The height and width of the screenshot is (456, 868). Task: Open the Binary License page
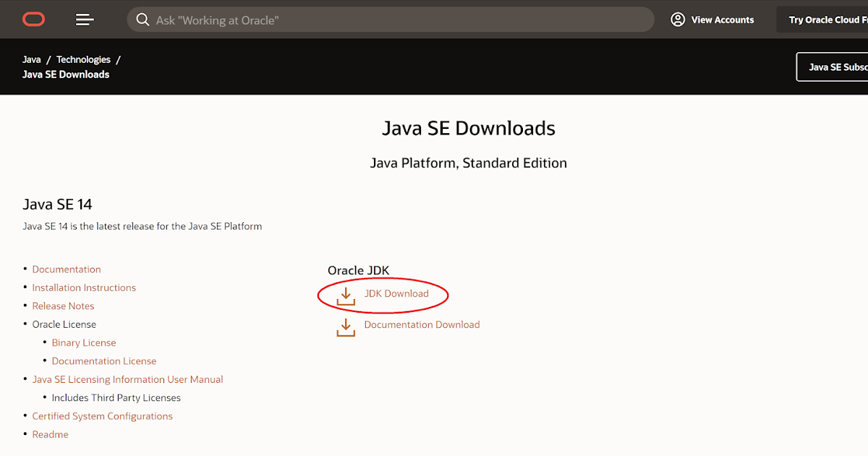84,342
